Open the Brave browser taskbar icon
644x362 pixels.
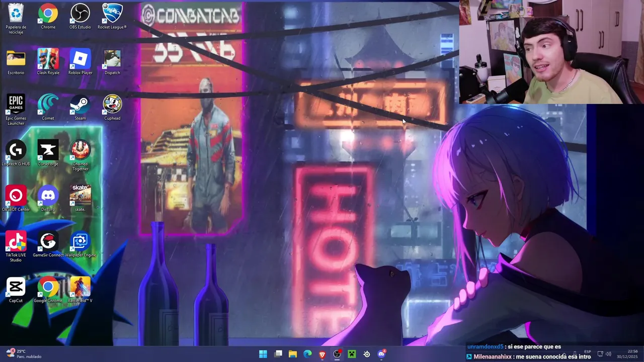323,354
